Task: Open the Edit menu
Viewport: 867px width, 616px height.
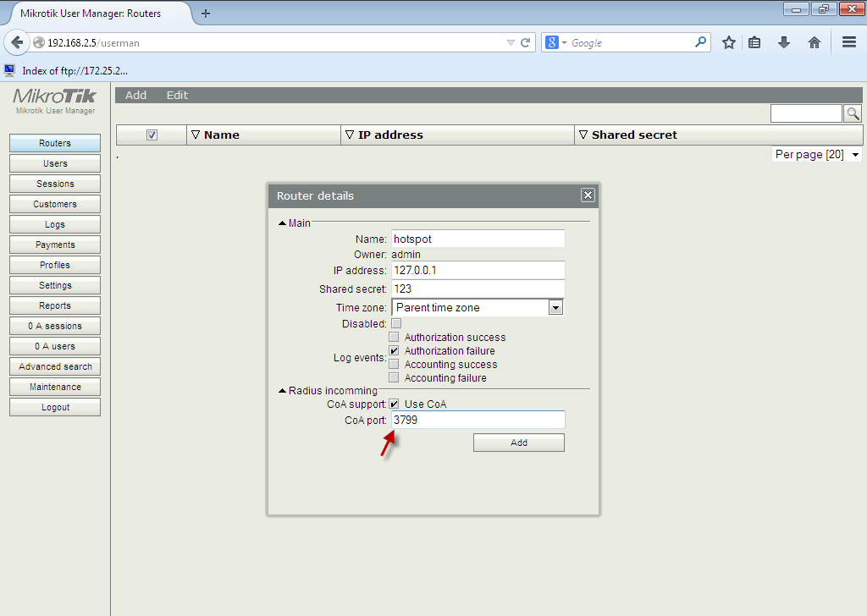Action: [177, 95]
